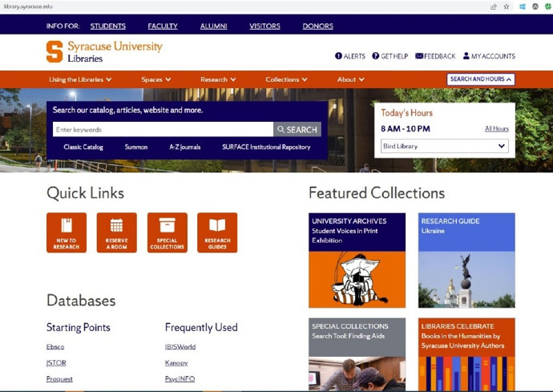553x392 pixels.
Task: Expand the Using the Libraries menu
Action: point(80,79)
